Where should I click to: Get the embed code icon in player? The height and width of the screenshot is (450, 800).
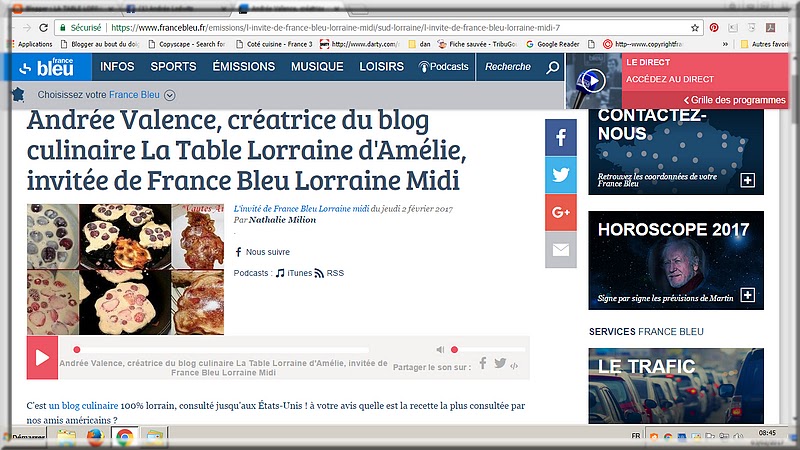[x=514, y=366]
